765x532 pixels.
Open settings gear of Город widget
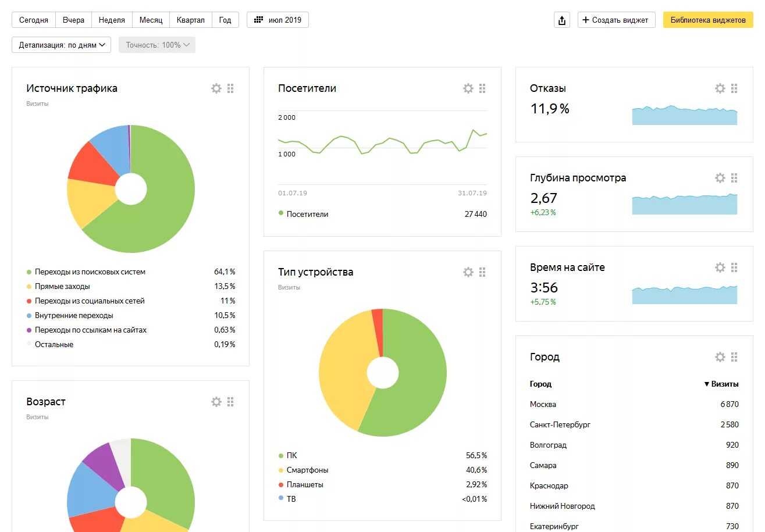tap(720, 357)
